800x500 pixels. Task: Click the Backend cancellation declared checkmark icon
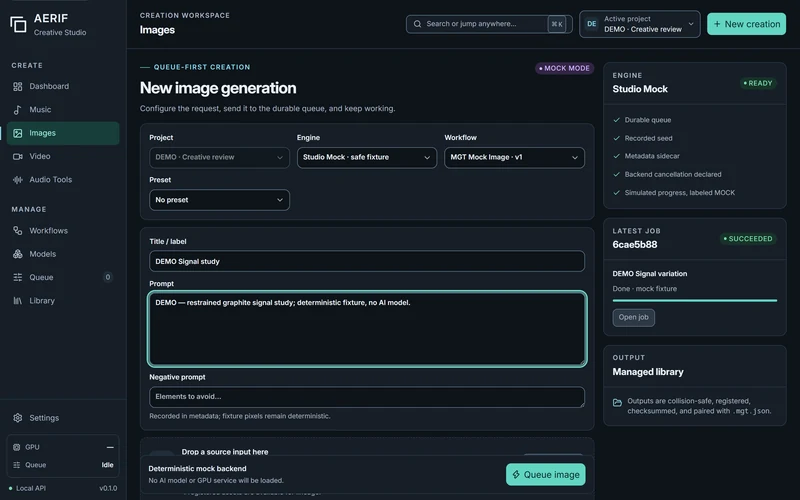(x=616, y=174)
